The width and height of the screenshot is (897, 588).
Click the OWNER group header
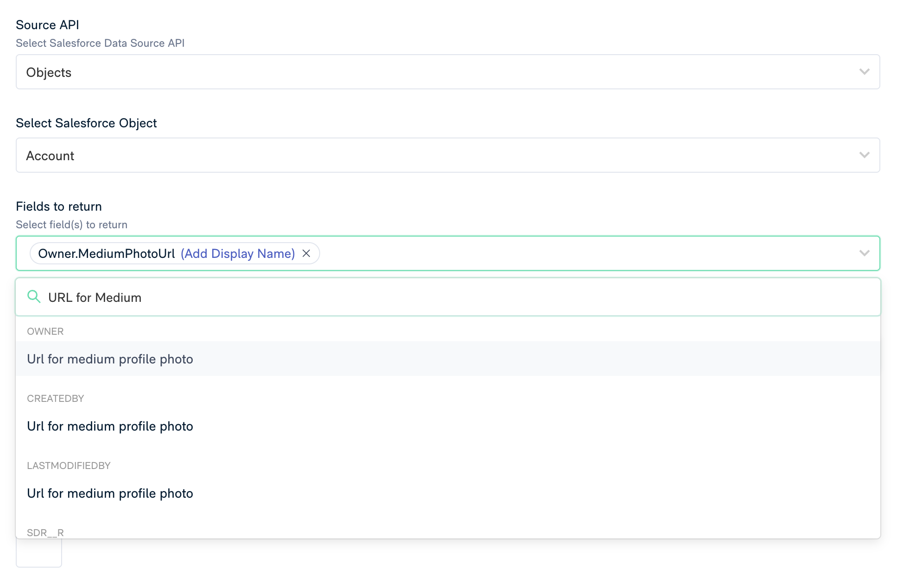45,332
